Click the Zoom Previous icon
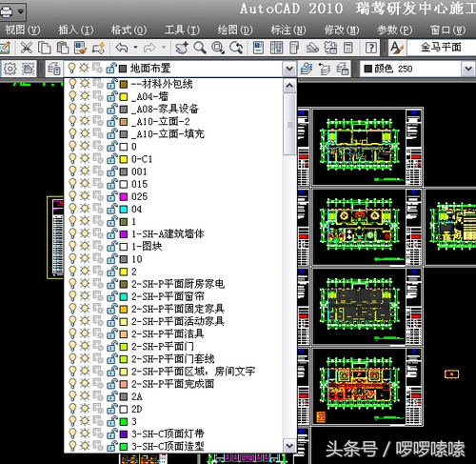Screen dimensions: 476x464 (x=236, y=48)
